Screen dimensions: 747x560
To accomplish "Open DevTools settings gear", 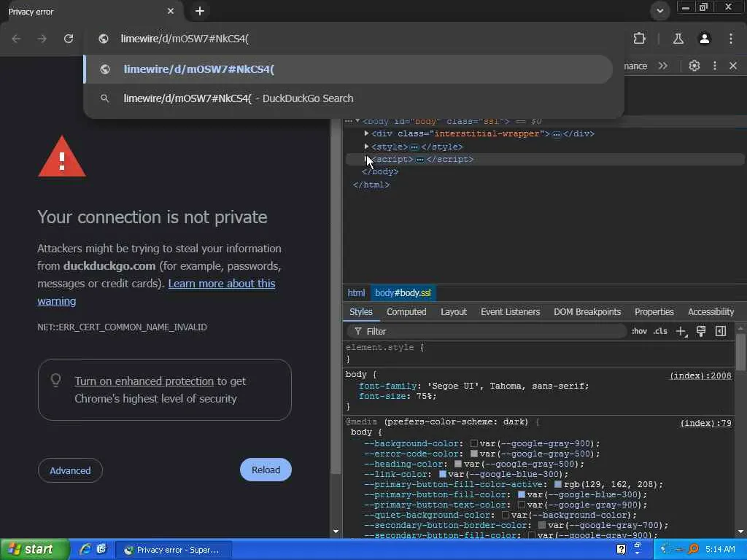I will (x=694, y=66).
